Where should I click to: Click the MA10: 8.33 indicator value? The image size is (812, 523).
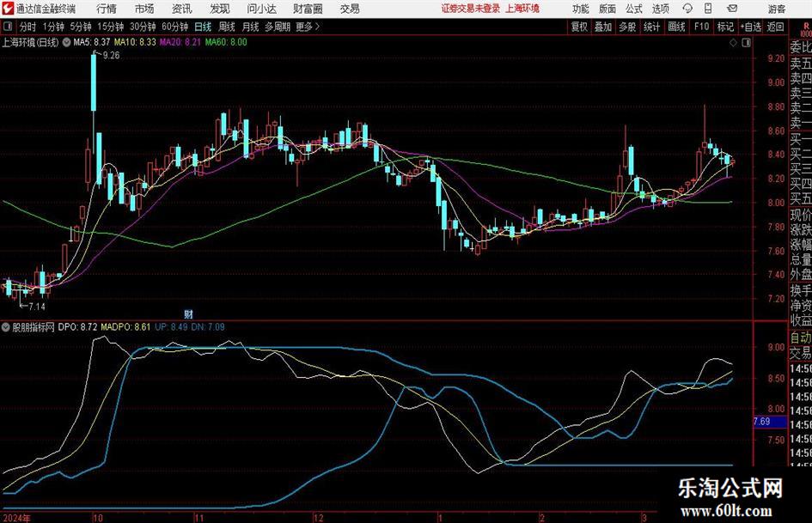[135, 42]
